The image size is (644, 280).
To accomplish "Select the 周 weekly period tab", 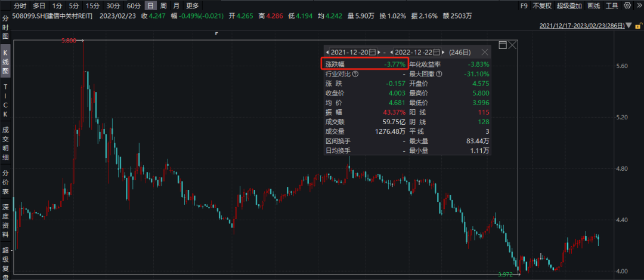I will point(163,6).
